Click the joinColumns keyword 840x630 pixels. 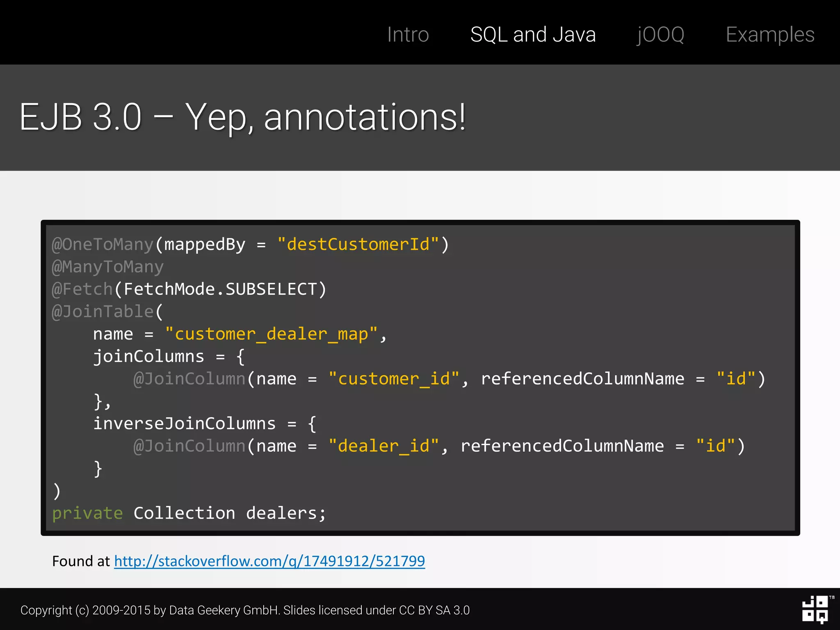pos(148,356)
